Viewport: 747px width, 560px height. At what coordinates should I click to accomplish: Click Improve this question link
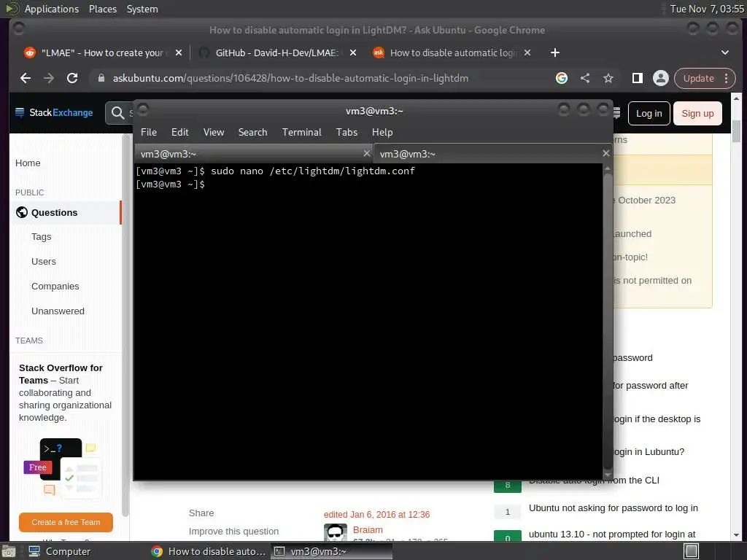233,531
